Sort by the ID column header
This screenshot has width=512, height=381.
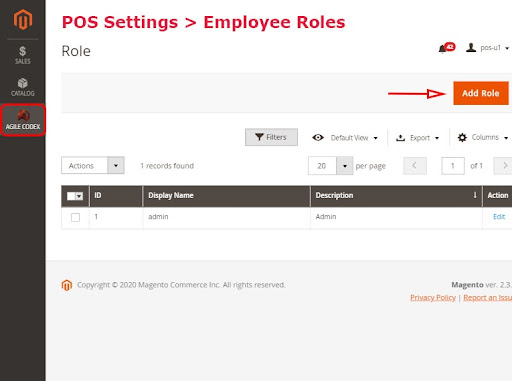click(x=116, y=196)
